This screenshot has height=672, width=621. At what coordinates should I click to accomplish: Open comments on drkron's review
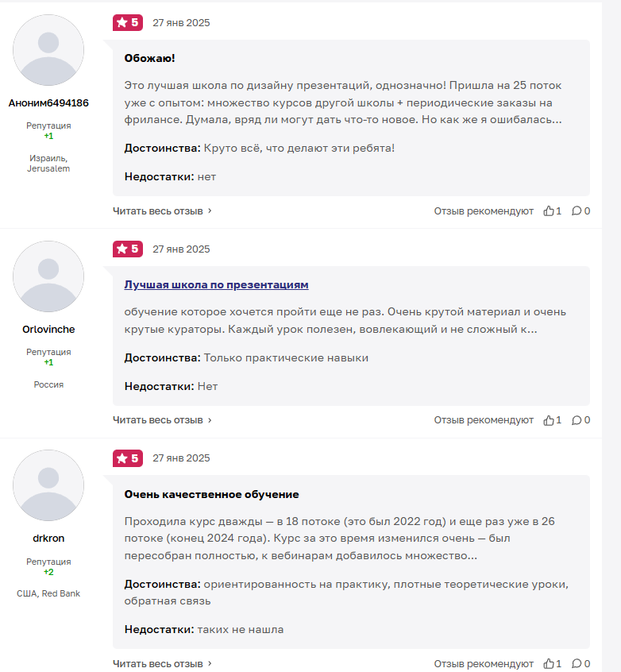(x=577, y=664)
